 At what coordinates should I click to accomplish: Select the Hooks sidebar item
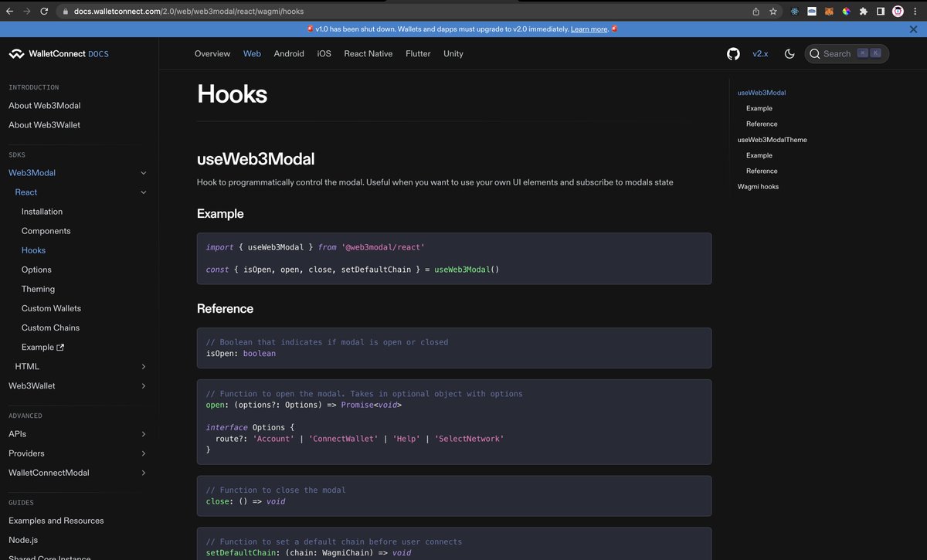[33, 250]
